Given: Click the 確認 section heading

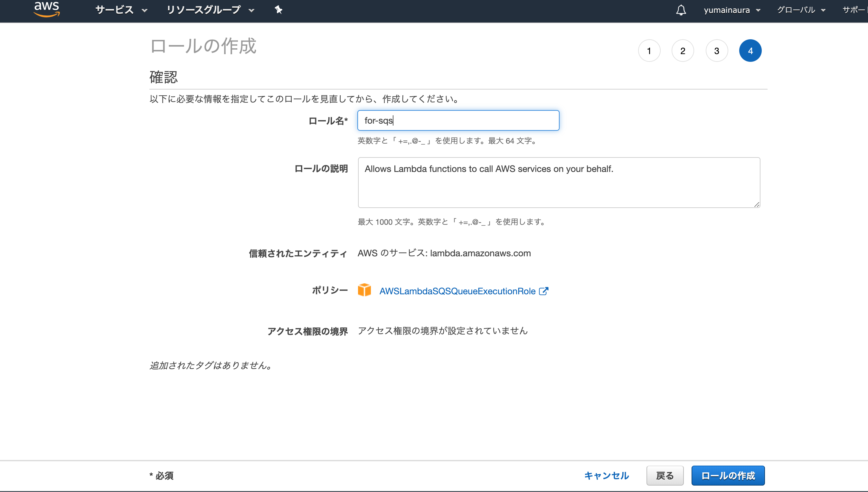Looking at the screenshot, I should coord(164,77).
